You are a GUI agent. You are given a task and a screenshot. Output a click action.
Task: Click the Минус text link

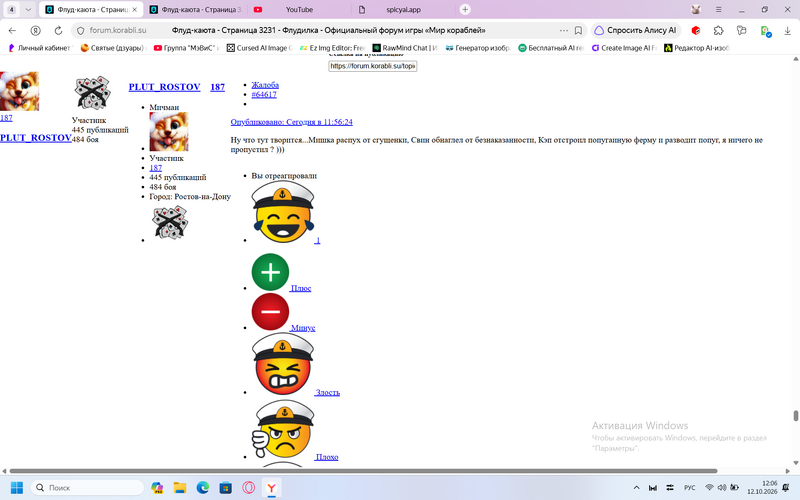click(x=303, y=328)
